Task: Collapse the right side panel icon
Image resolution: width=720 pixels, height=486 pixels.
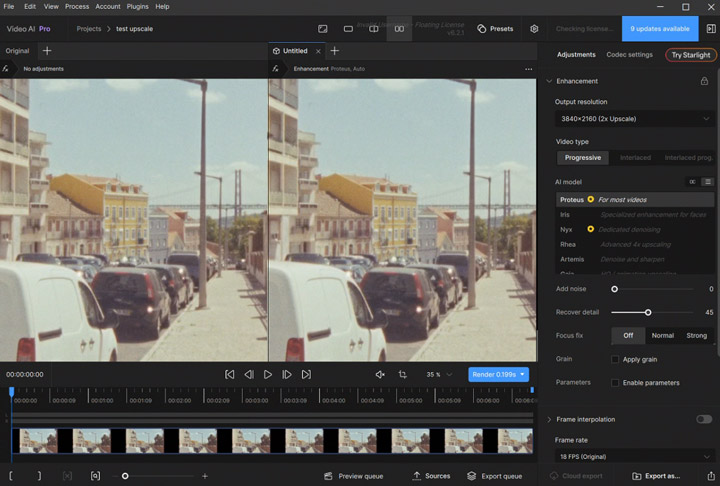Action: (711, 29)
